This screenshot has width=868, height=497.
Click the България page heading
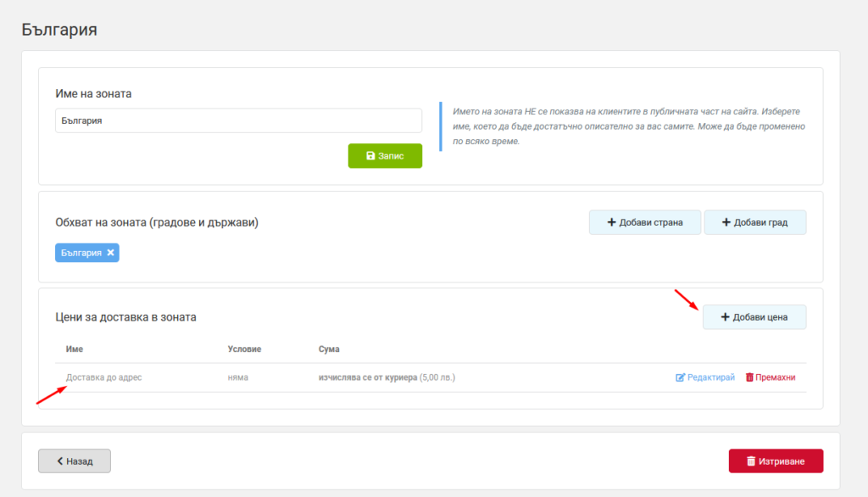point(59,30)
